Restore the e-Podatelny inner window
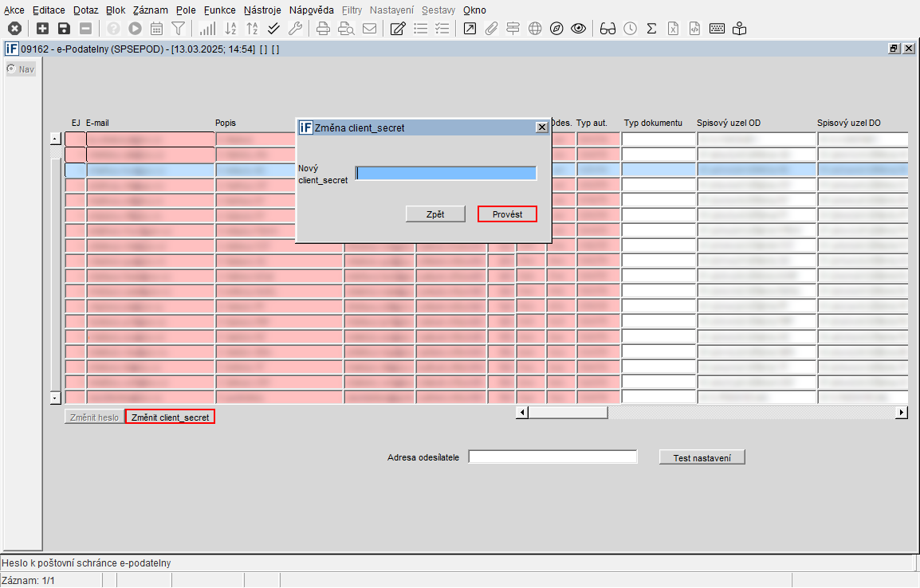 coord(894,49)
